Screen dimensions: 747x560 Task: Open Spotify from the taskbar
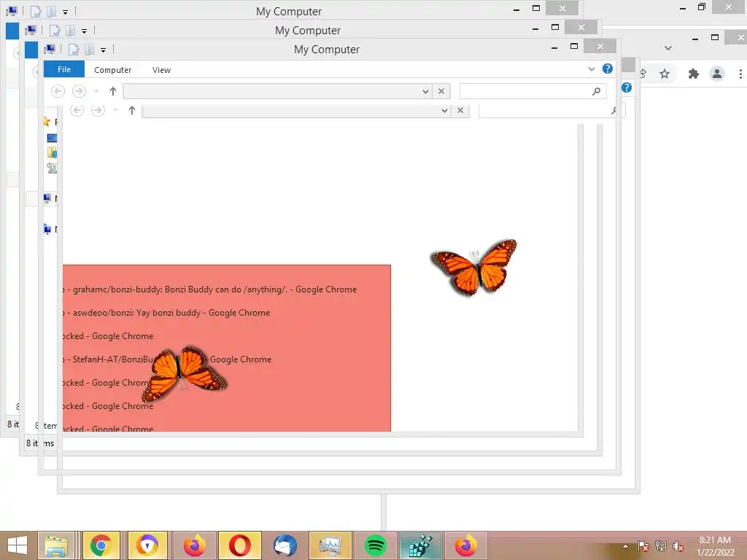(376, 545)
